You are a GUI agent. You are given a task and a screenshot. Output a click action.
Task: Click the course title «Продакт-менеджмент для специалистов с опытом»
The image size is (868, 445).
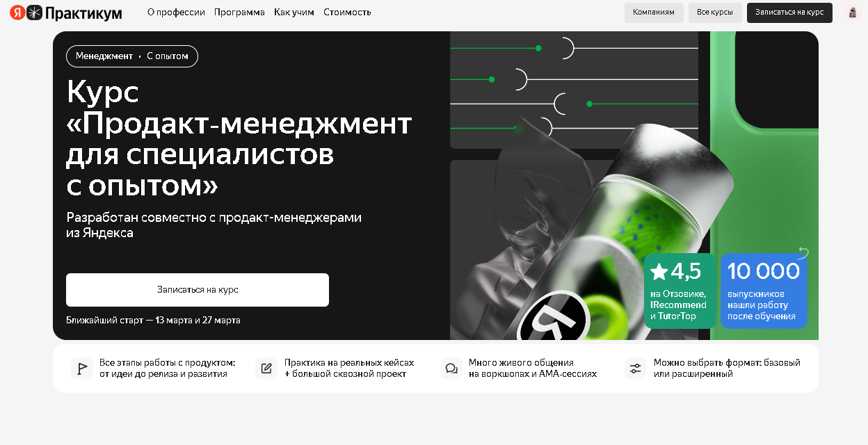tap(239, 138)
